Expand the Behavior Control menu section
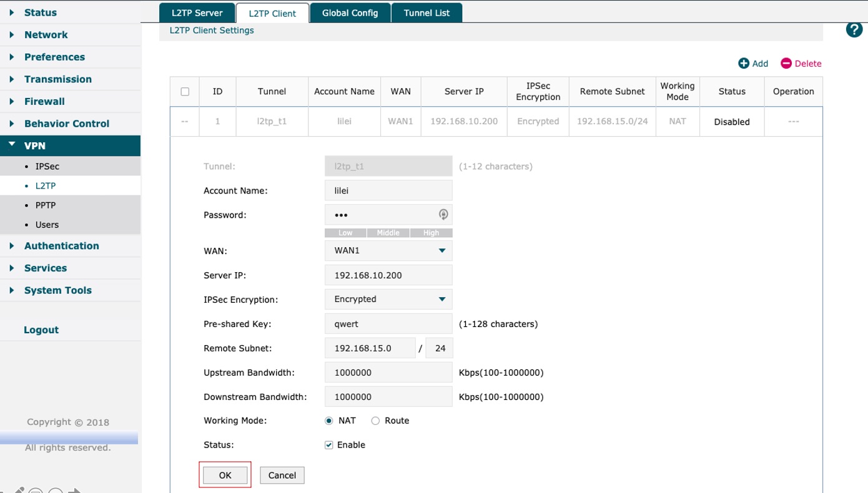Screen dimensions: 868x493 [70, 124]
